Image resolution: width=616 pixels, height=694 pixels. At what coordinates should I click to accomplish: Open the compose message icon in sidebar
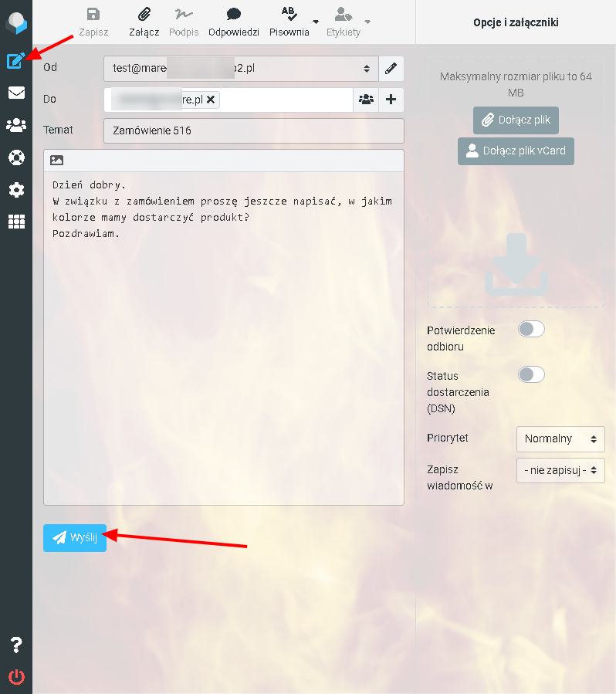[16, 61]
